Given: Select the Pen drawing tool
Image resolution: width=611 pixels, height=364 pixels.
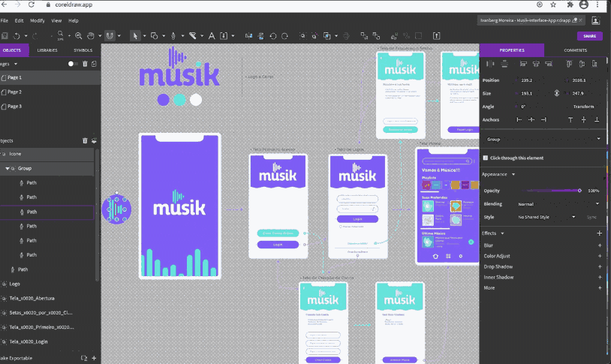Looking at the screenshot, I should (x=173, y=35).
